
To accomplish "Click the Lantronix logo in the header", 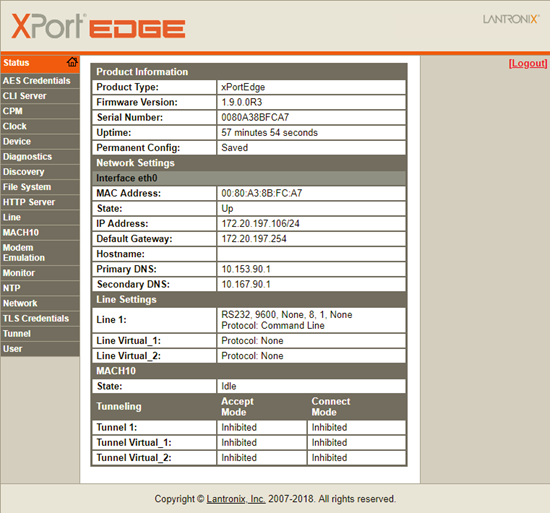I will (x=511, y=19).
